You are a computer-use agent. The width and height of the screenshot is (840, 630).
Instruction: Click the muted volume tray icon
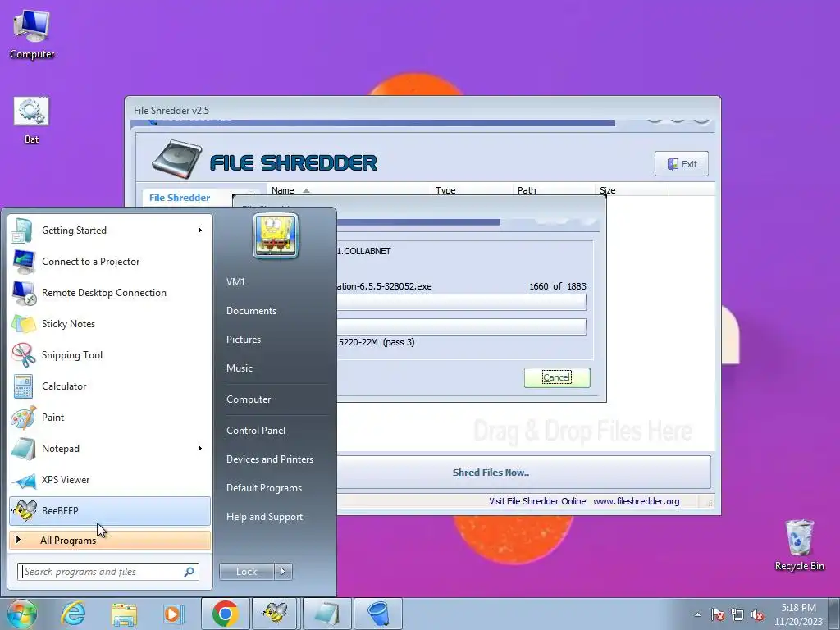tap(757, 615)
